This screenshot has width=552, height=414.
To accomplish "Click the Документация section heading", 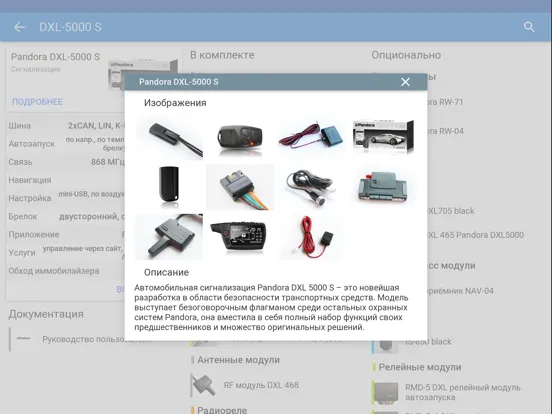I will click(x=46, y=314).
